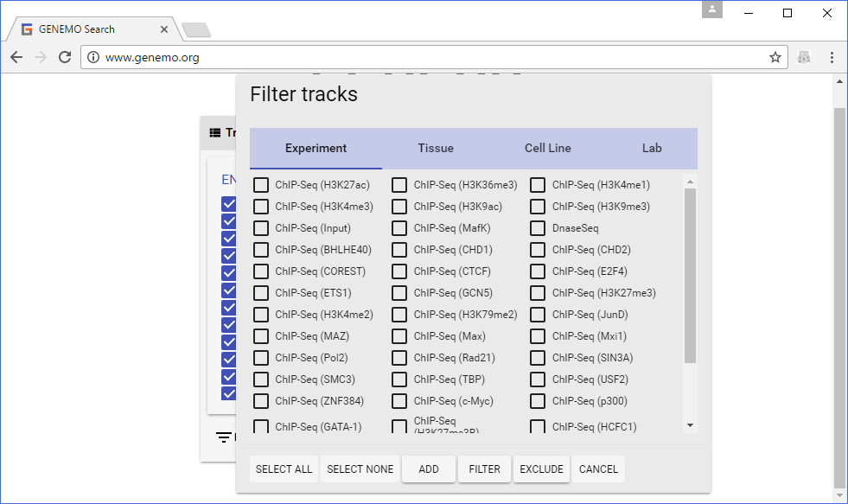Click the FILTER button
Viewport: 848px width, 504px height.
(x=484, y=469)
